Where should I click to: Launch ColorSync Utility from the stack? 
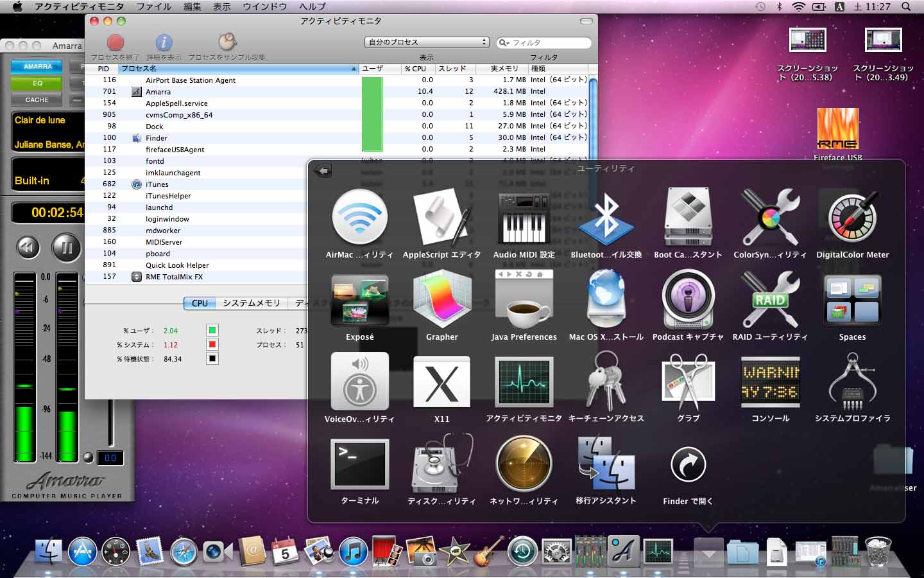click(770, 218)
